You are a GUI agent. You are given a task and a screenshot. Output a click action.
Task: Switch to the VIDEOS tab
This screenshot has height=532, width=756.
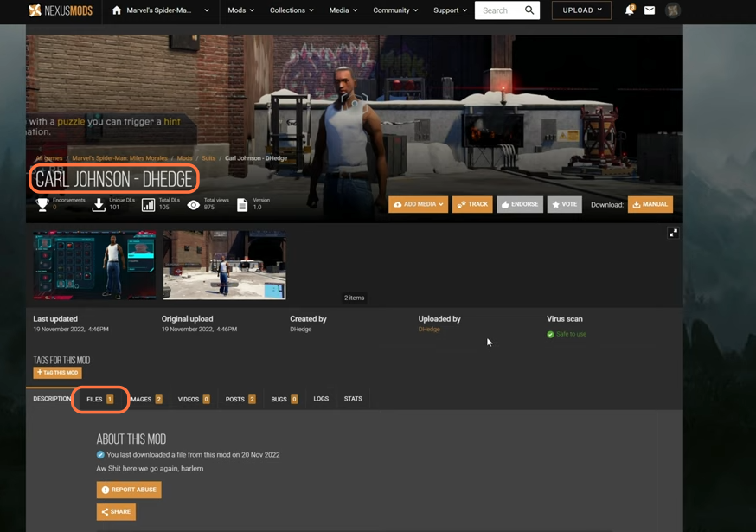point(194,400)
